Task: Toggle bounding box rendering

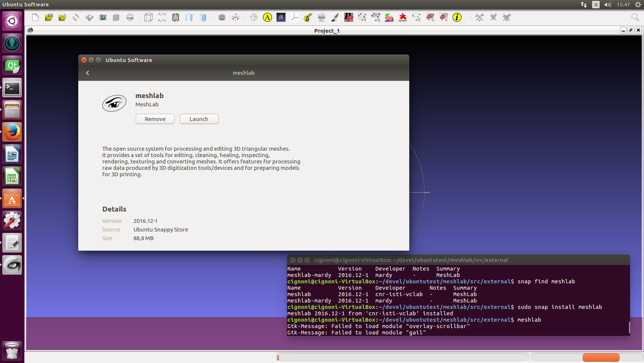Action: coord(149,17)
